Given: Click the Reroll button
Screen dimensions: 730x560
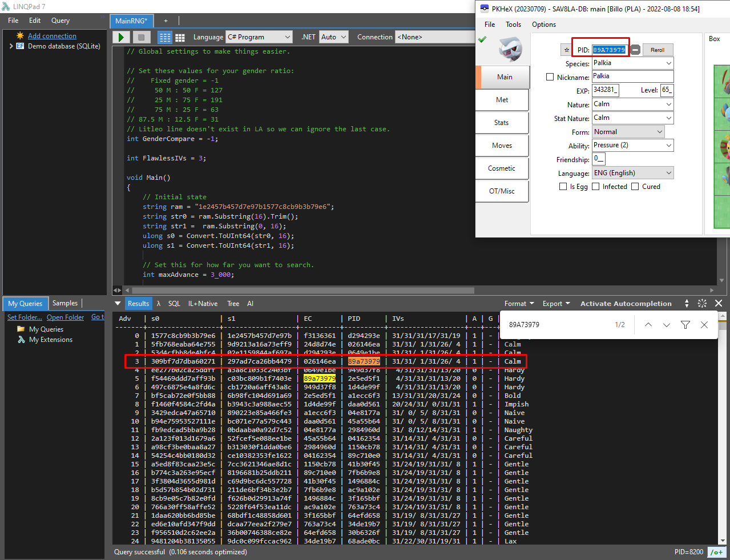Looking at the screenshot, I should [x=658, y=50].
